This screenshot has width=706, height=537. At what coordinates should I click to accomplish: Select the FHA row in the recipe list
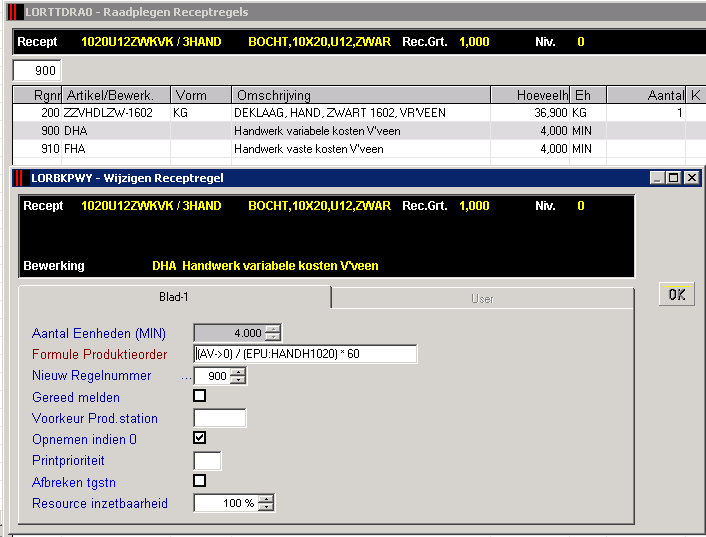[358, 149]
